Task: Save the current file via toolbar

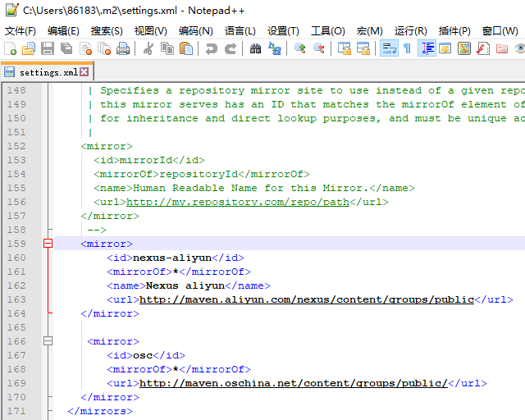Action: pos(48,49)
